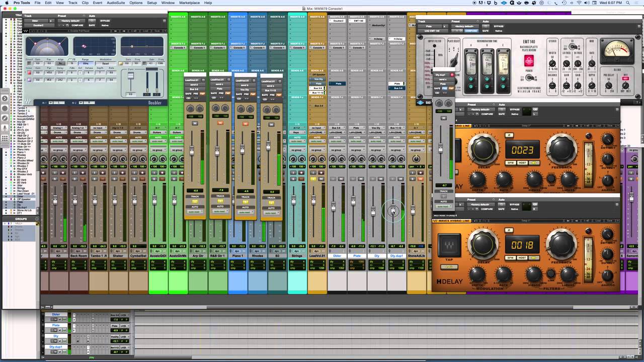Image resolution: width=644 pixels, height=362 pixels.
Task: Click the lower H-Delay Feedback knob
Action: pos(561,244)
